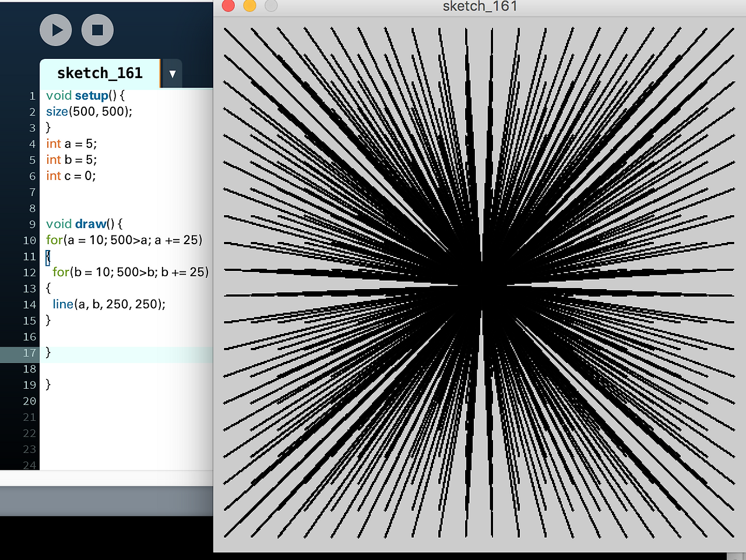The height and width of the screenshot is (560, 746).
Task: Click the opening brace on line 13
Action: [x=48, y=288]
